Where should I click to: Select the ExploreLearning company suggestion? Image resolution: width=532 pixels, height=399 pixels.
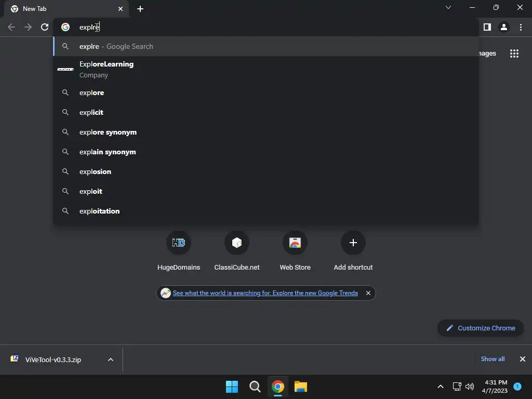266,70
